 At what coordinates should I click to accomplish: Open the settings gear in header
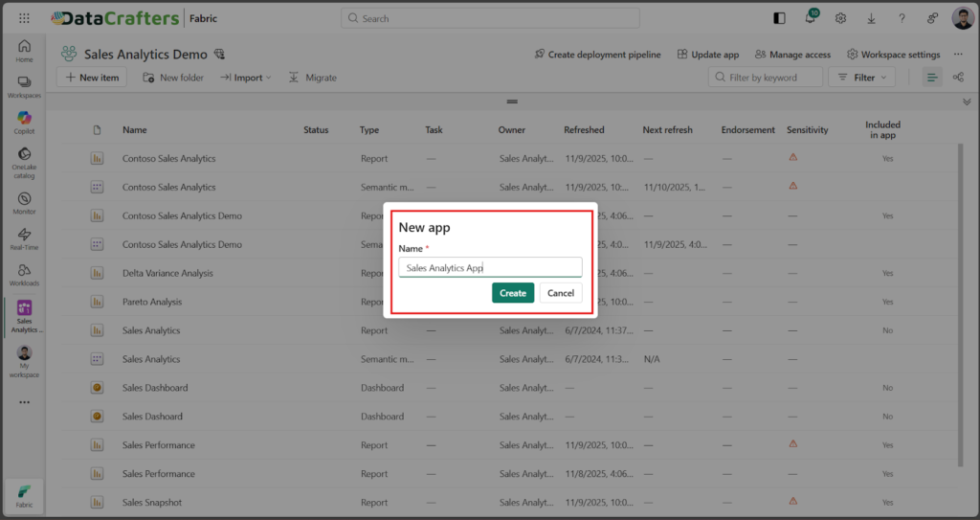tap(840, 18)
